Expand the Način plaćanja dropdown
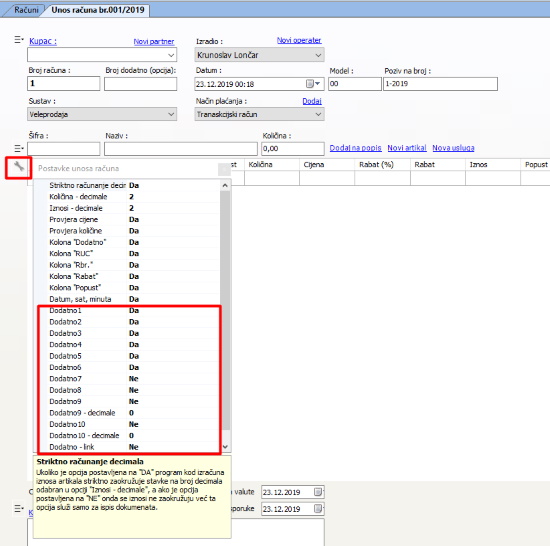 (318, 114)
